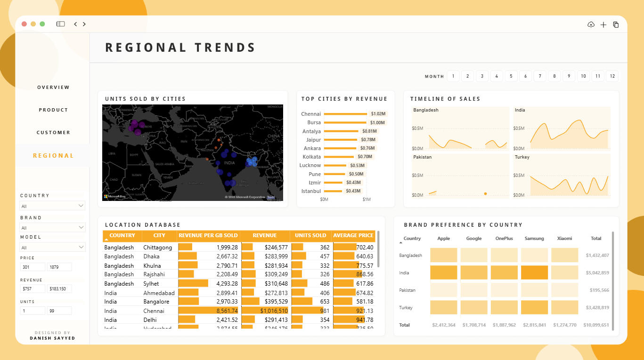This screenshot has width=644, height=360.
Task: Select the Bursa bar in Top Cities chart
Action: (x=345, y=123)
